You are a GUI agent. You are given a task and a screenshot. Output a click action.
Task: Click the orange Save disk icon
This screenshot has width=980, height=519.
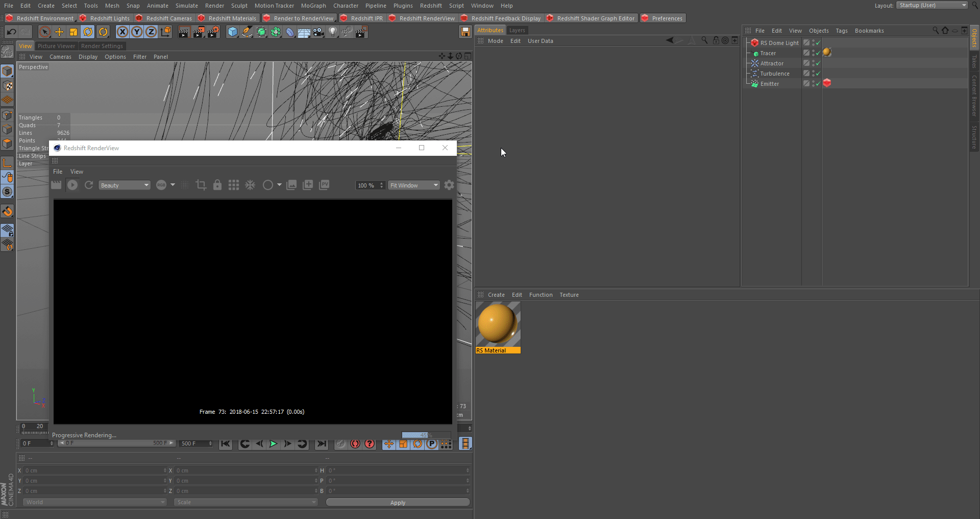(465, 32)
